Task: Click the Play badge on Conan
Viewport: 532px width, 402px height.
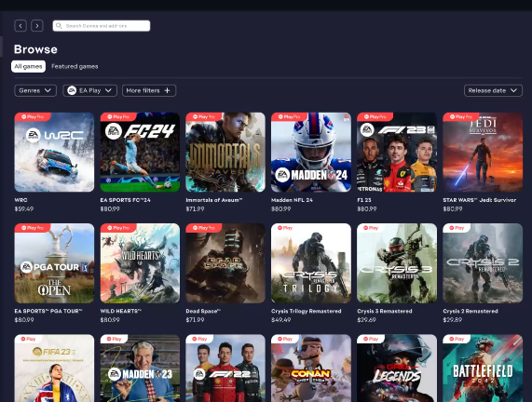Action: 285,339
